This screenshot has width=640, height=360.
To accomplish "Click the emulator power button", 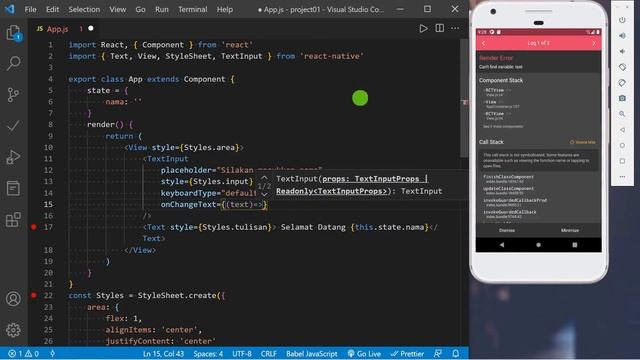I will click(x=622, y=20).
